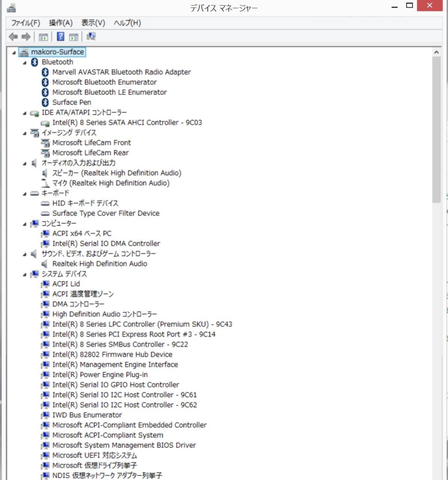The width and height of the screenshot is (448, 480).
Task: Select Intel Management Engine Interface
Action: pos(115,365)
